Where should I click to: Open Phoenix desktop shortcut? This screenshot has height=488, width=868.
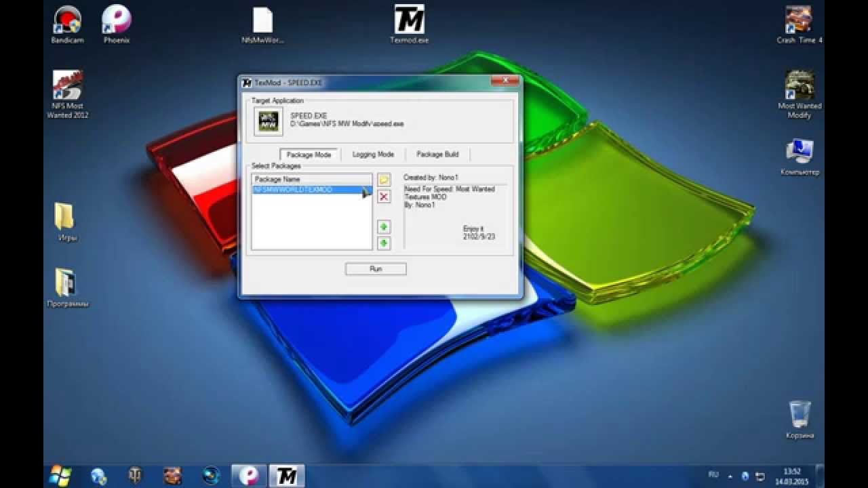coord(117,25)
